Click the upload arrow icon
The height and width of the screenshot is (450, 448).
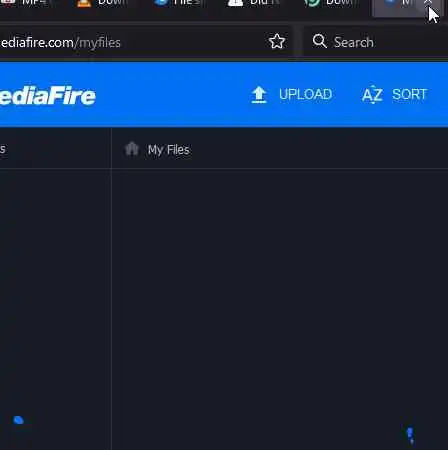(259, 95)
